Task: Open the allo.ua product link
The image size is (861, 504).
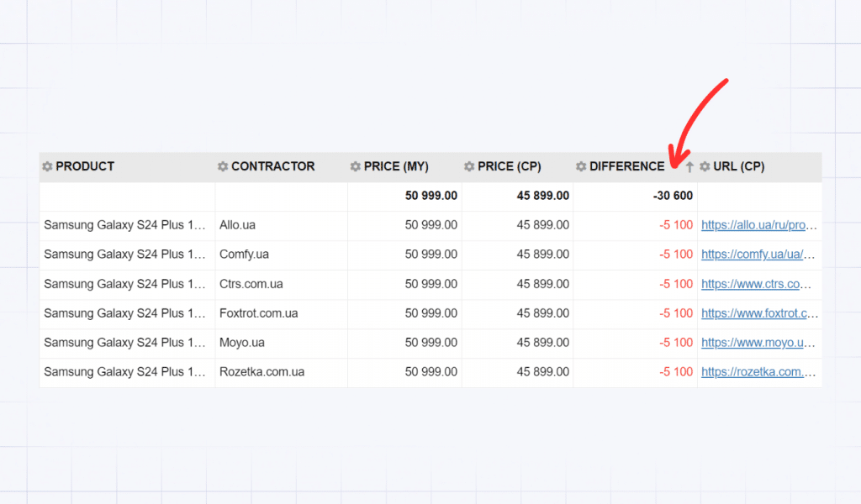Action: (x=758, y=225)
